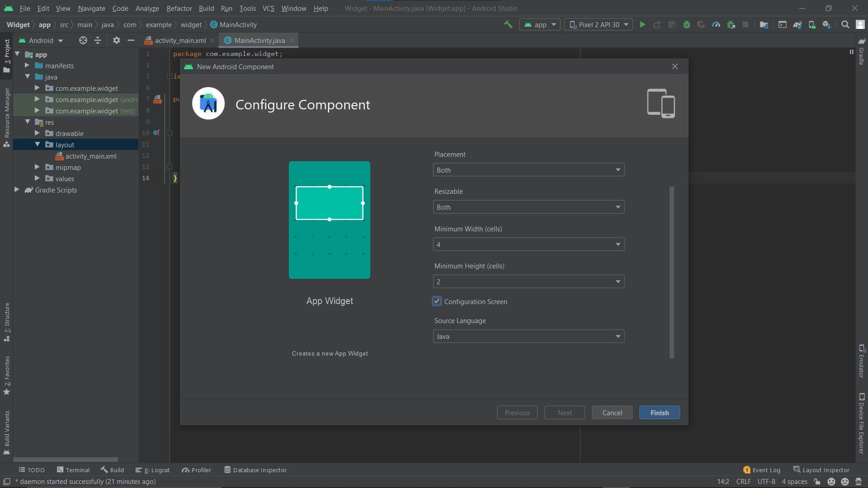Viewport: 868px width, 488px height.
Task: Click the project panel horizontal scrollbar
Action: point(66,460)
